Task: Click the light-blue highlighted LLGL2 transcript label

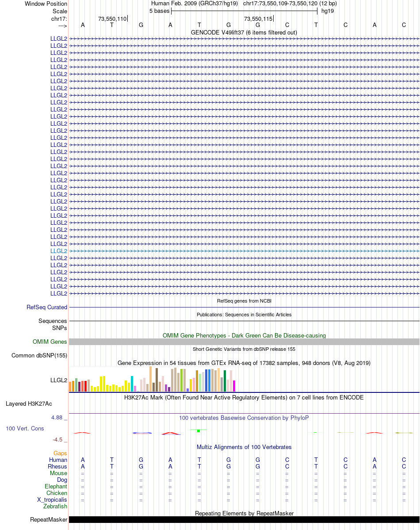Action: pyautogui.click(x=59, y=251)
